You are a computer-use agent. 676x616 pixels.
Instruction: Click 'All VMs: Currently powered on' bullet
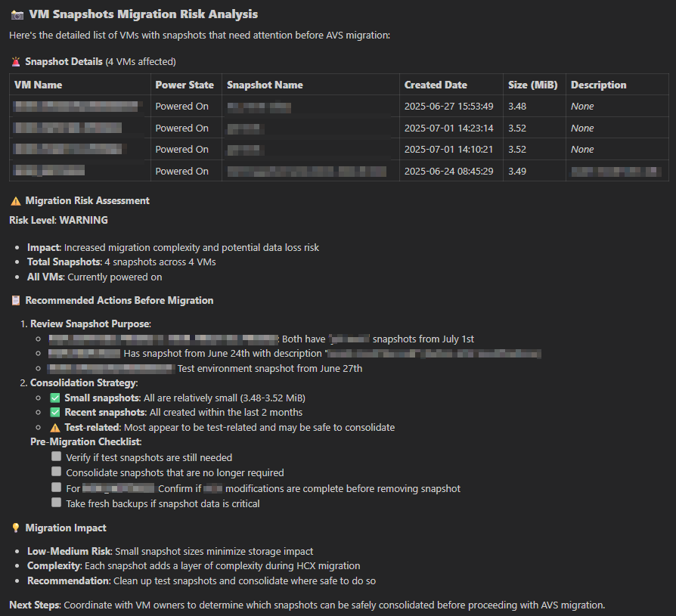point(95,277)
